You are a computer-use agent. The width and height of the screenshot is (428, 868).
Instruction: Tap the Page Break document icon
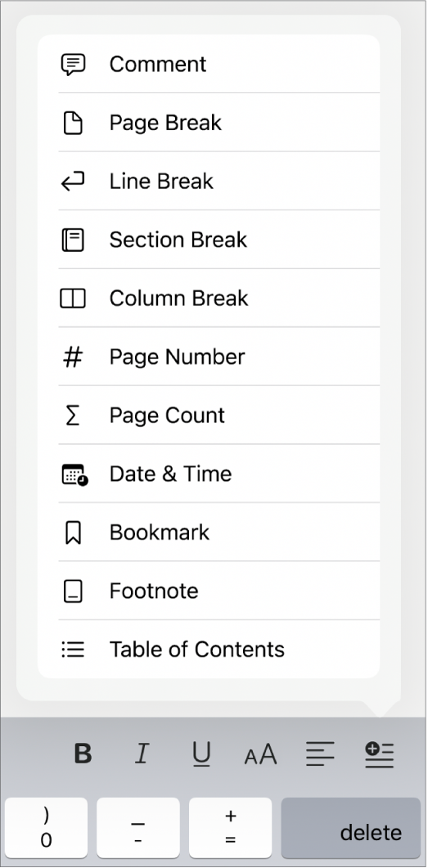pyautogui.click(x=73, y=123)
